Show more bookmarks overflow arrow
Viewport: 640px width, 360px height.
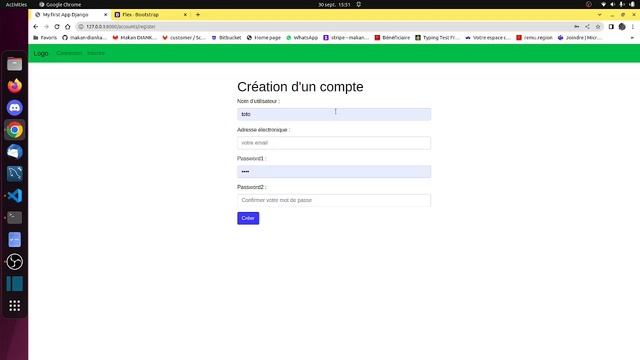pyautogui.click(x=632, y=38)
